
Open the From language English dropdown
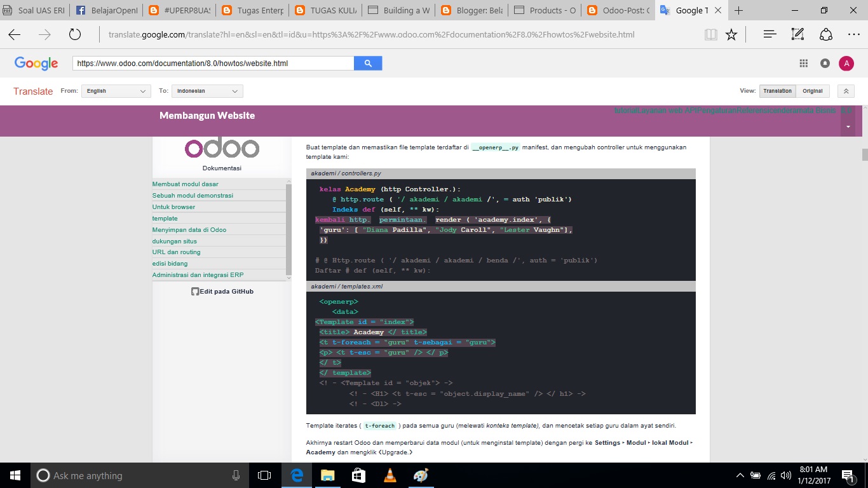116,91
